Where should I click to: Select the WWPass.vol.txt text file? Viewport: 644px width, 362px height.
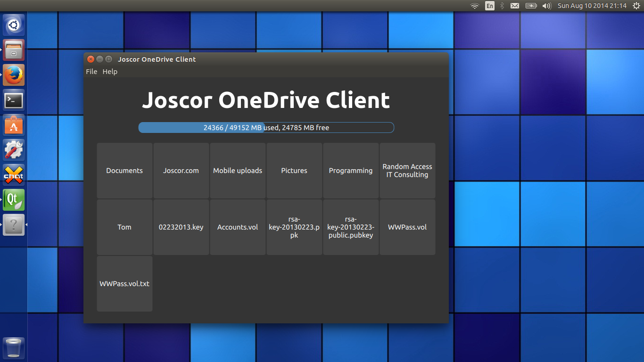pos(124,283)
